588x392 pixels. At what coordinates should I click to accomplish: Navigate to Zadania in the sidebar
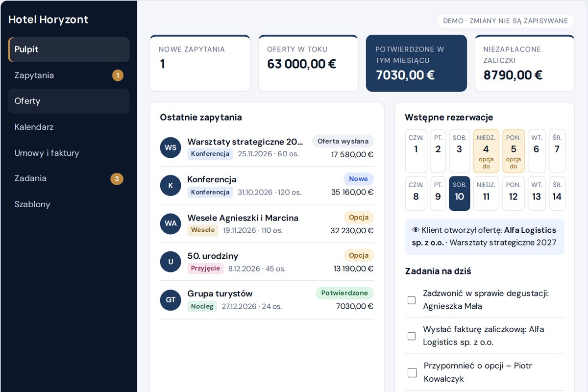tap(69, 178)
